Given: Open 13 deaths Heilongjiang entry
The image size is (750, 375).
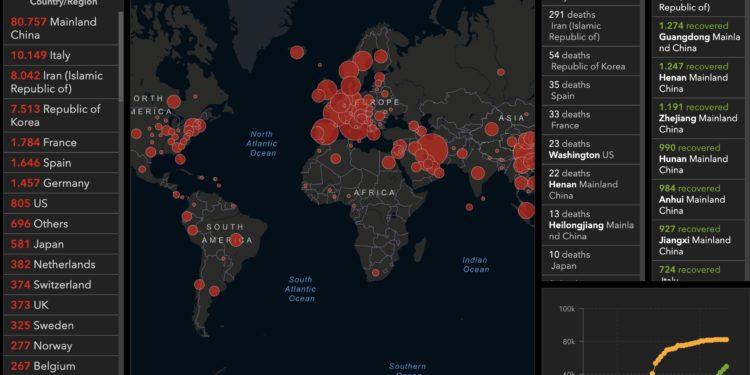Looking at the screenshot, I should coord(591,225).
